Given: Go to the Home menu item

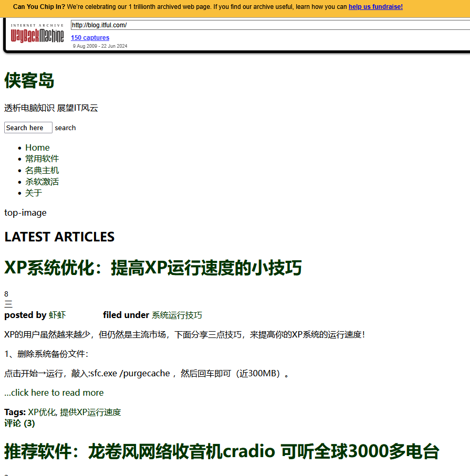Looking at the screenshot, I should tap(37, 147).
